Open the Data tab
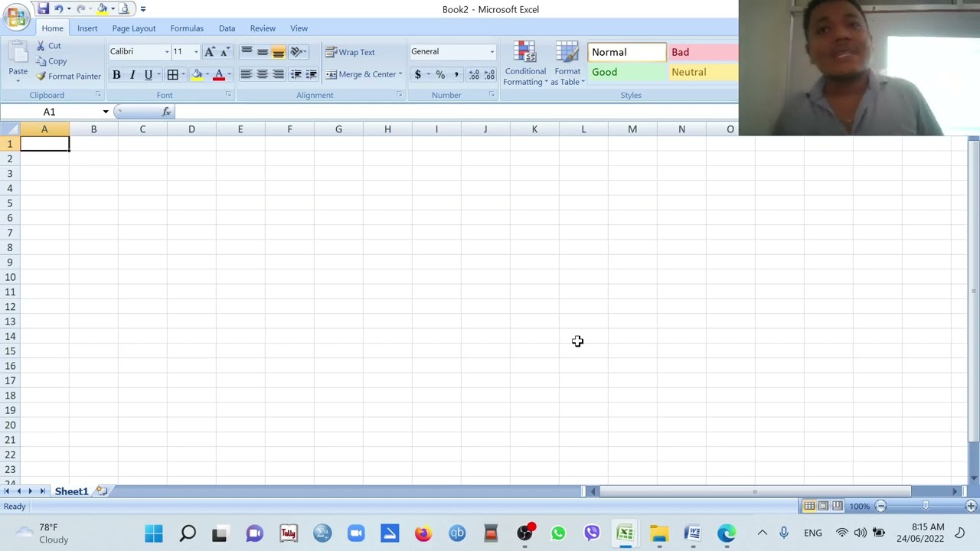Viewport: 980px width, 551px height. point(227,28)
